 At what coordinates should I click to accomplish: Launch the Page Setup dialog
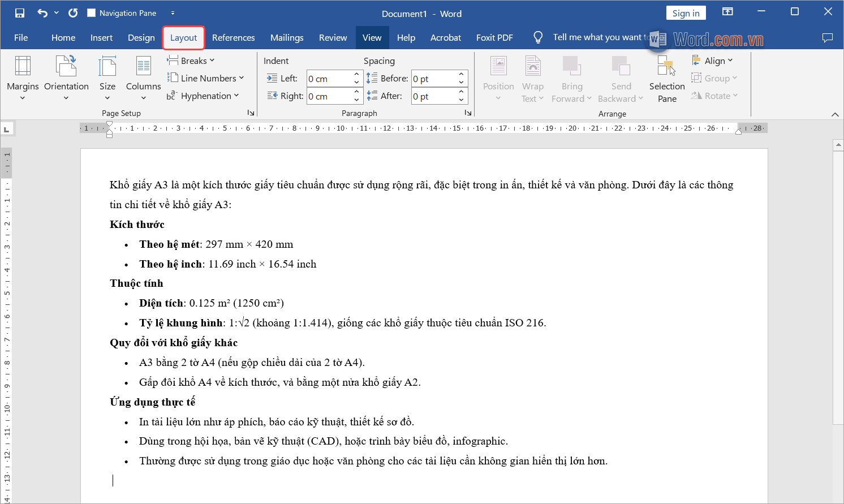pos(251,113)
